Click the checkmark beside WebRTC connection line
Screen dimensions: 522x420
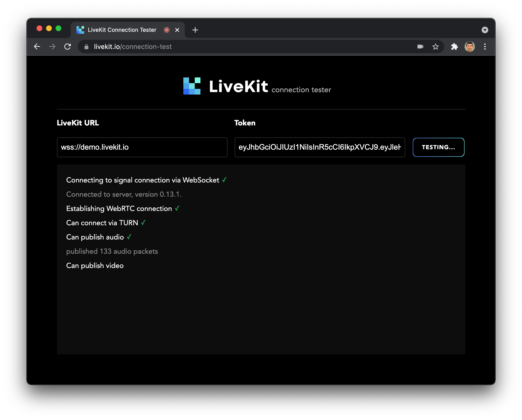pyautogui.click(x=177, y=208)
